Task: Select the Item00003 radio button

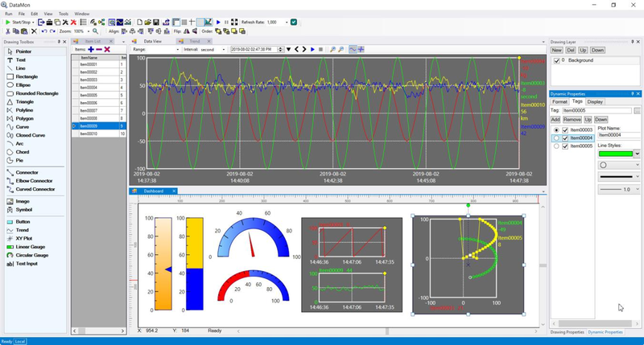Action: [556, 130]
